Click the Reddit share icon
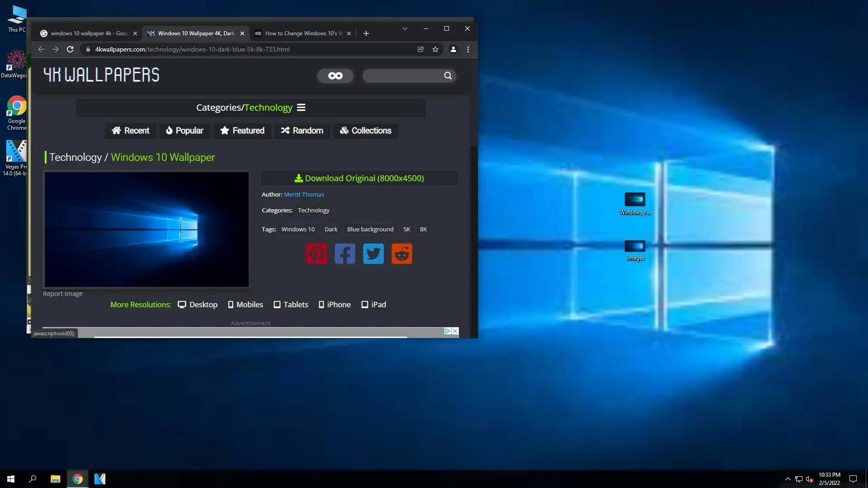The image size is (868, 488). [401, 254]
